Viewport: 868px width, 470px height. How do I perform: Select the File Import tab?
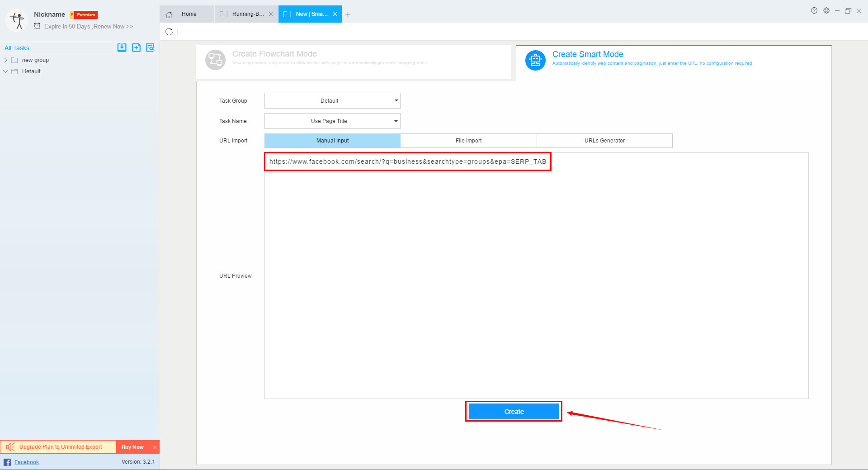tap(468, 141)
